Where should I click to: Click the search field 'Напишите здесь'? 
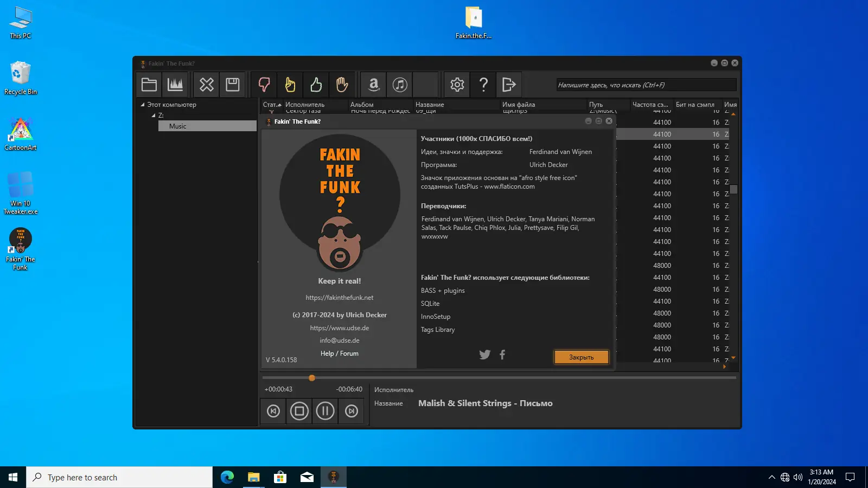(x=646, y=85)
